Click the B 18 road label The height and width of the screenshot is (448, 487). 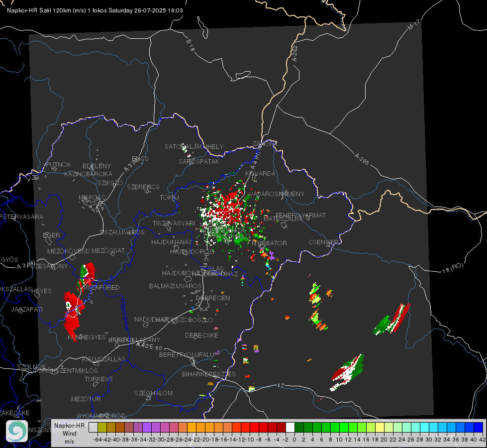coord(191,45)
